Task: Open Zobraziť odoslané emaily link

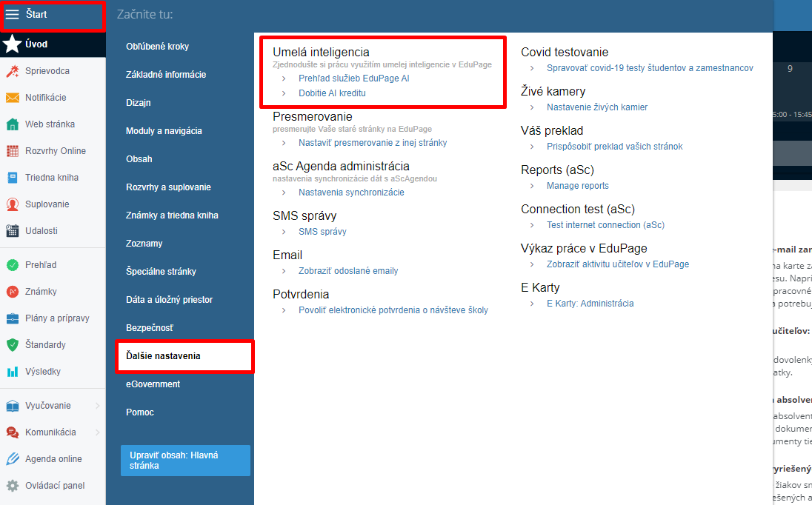Action: coord(348,271)
